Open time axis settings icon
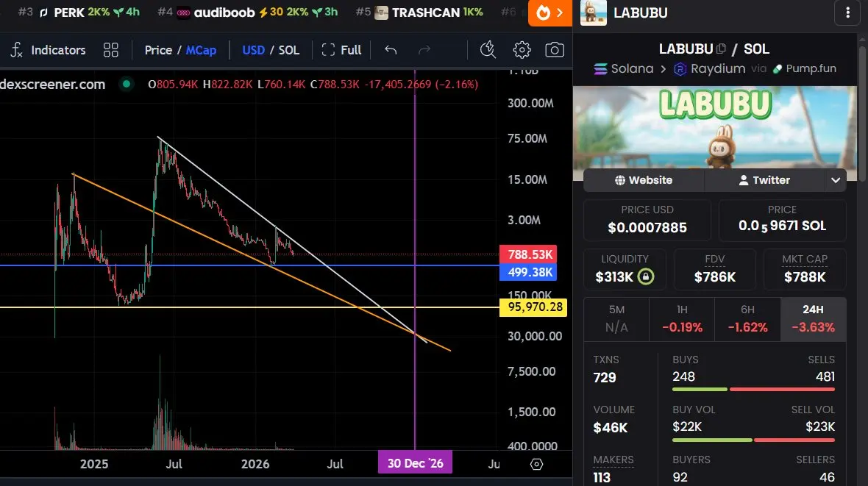Image resolution: width=868 pixels, height=486 pixels. 536,464
